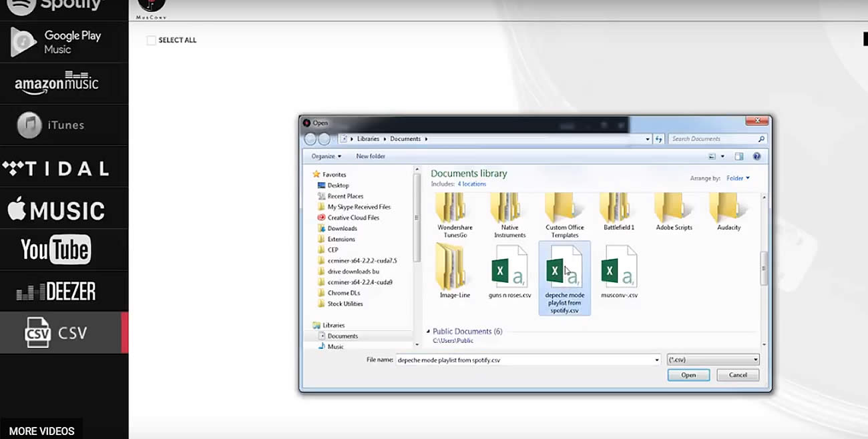Click the Open button
The height and width of the screenshot is (439, 868).
[x=688, y=375]
